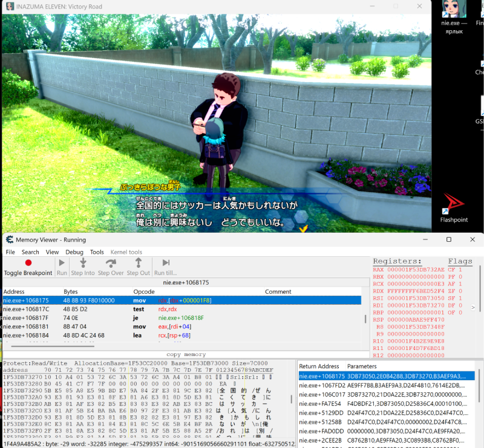484x448 pixels.
Task: Click the RDX register value
Action: point(416,291)
